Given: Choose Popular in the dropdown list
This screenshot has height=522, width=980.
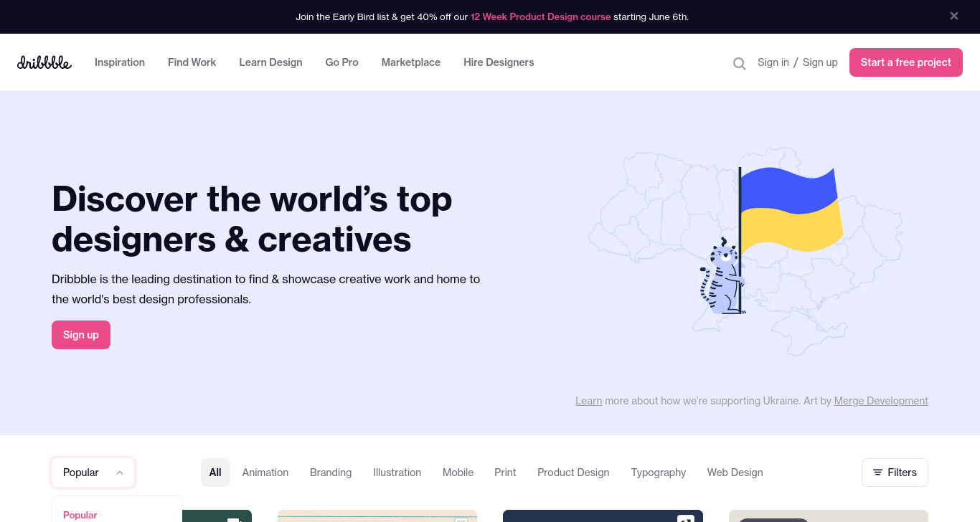Looking at the screenshot, I should pos(80,515).
